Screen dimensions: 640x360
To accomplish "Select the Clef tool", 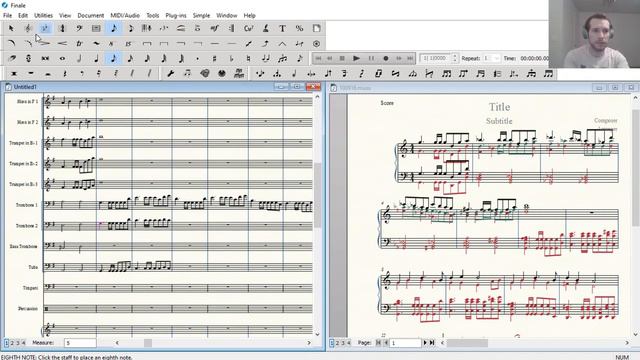I will click(79, 28).
